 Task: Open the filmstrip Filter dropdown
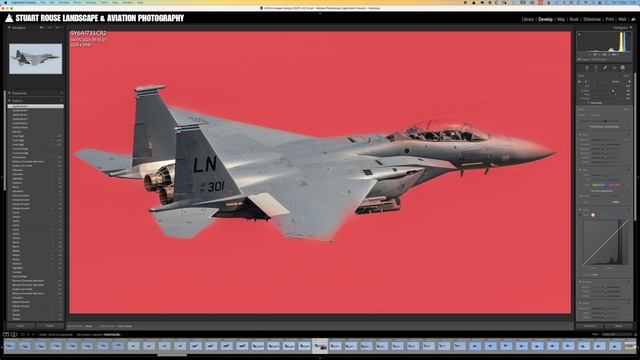[x=618, y=334]
